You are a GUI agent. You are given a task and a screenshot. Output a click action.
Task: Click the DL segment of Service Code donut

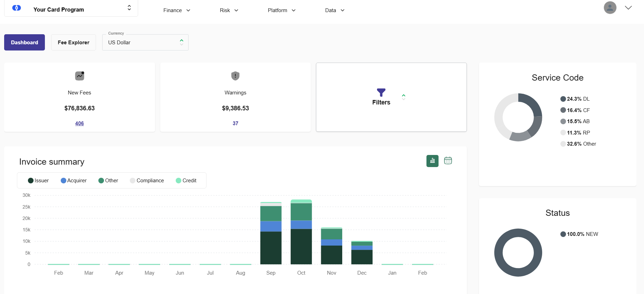[534, 102]
